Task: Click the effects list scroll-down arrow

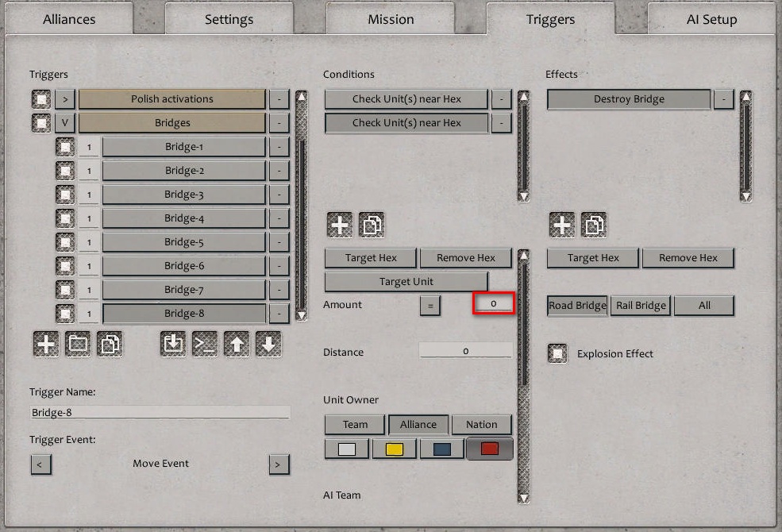Action: [x=746, y=196]
